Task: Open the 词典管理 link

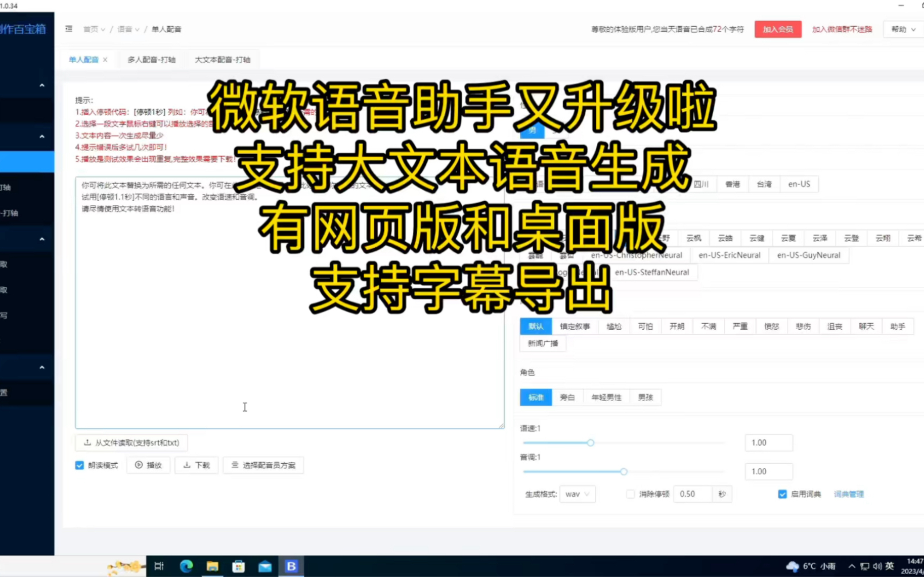Action: pyautogui.click(x=849, y=494)
